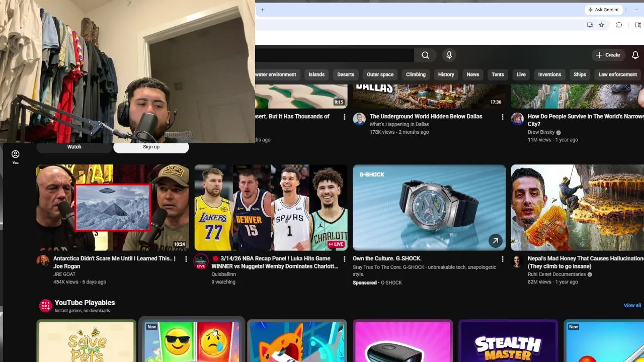Click JRE GOAT channel name

tap(64, 275)
